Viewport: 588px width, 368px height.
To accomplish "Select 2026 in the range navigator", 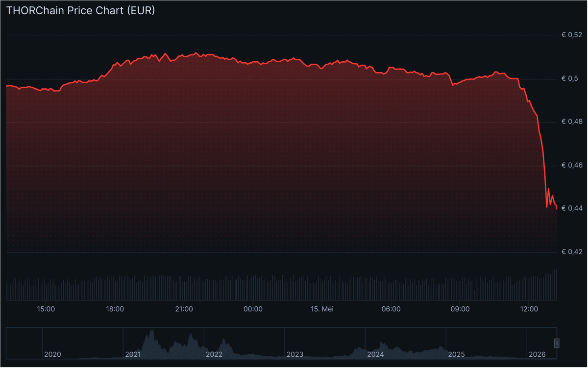I will click(x=537, y=354).
